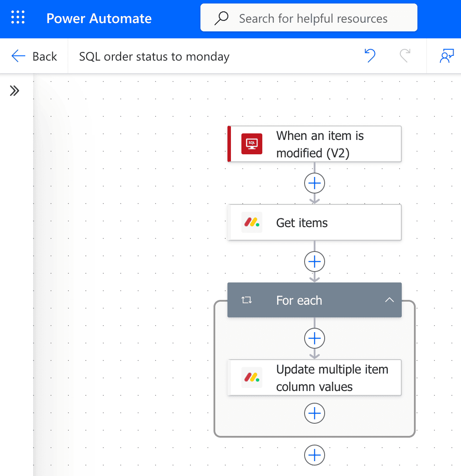461x476 pixels.
Task: Click the search magnifier icon
Action: [x=221, y=18]
